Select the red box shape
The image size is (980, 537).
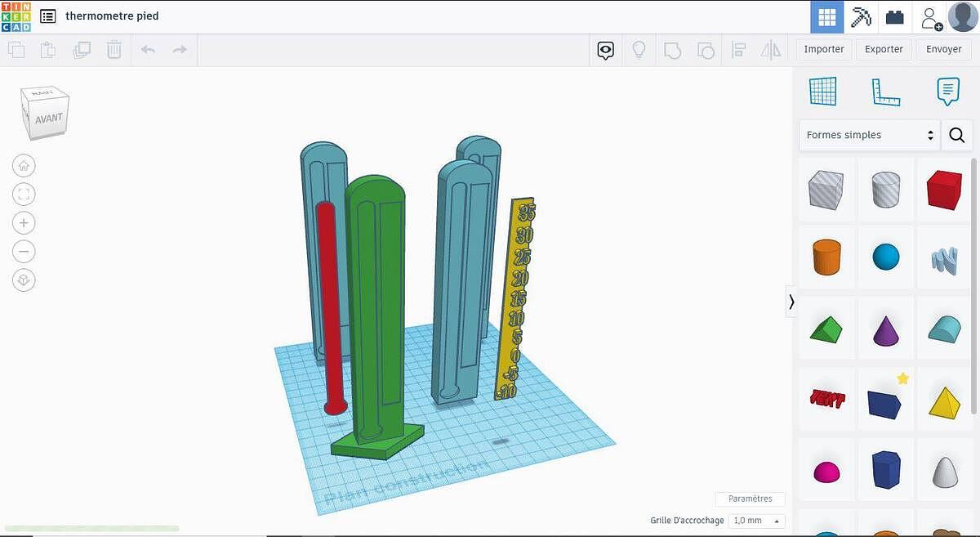click(945, 190)
